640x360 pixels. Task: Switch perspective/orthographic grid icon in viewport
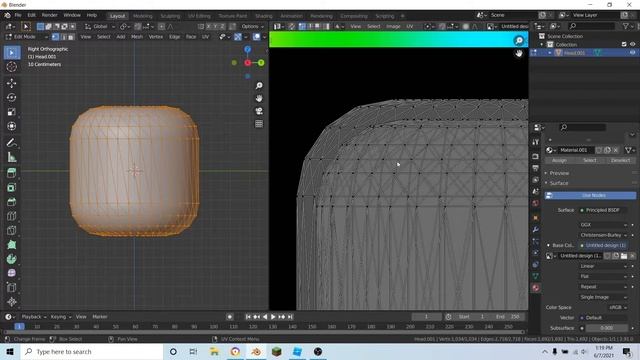[259, 124]
